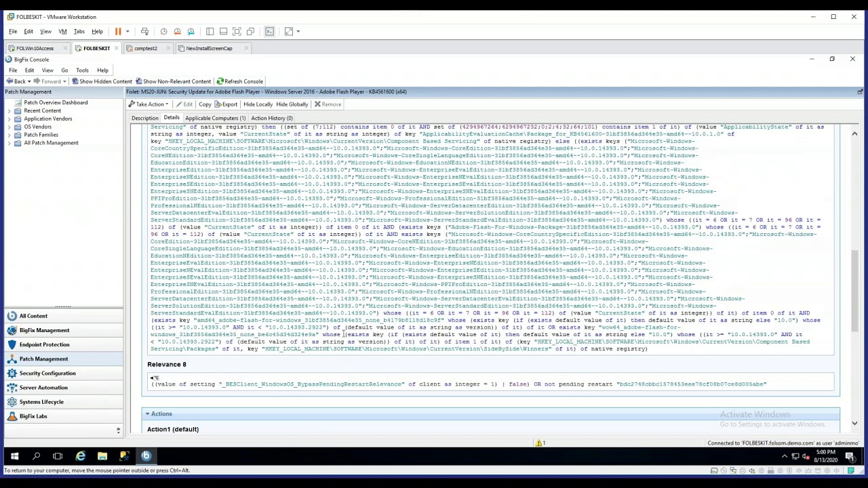The height and width of the screenshot is (488, 868).
Task: Open the snapshot manager icon
Action: pos(191,31)
